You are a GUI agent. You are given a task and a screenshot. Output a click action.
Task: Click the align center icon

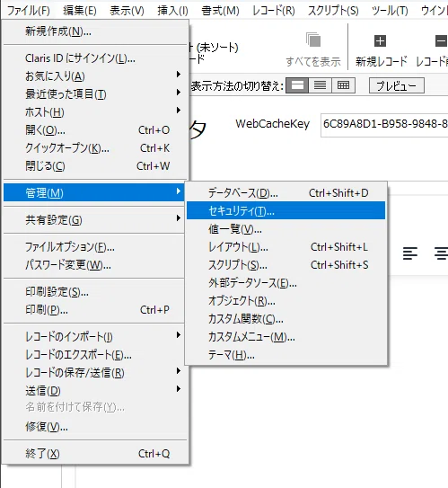[441, 253]
